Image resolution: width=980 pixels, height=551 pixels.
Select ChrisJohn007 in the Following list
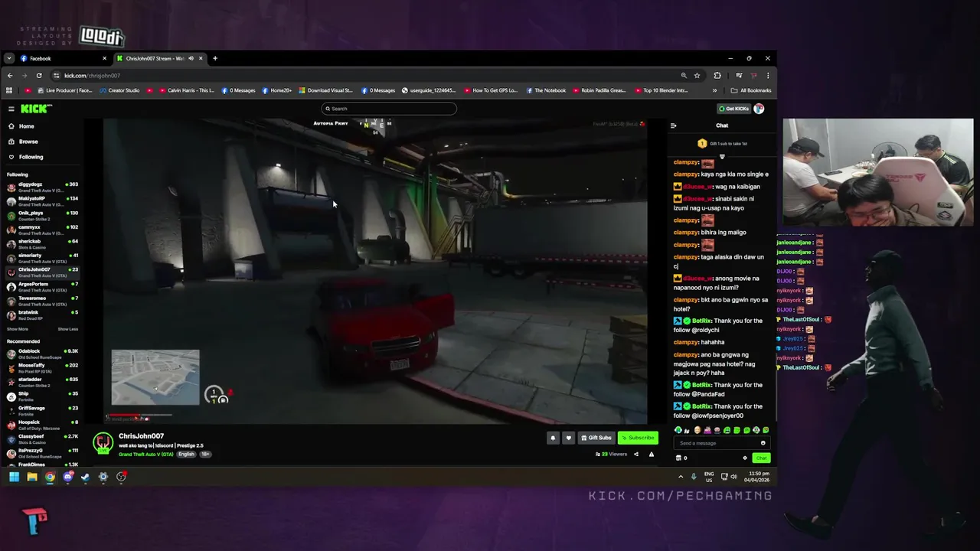tap(42, 271)
